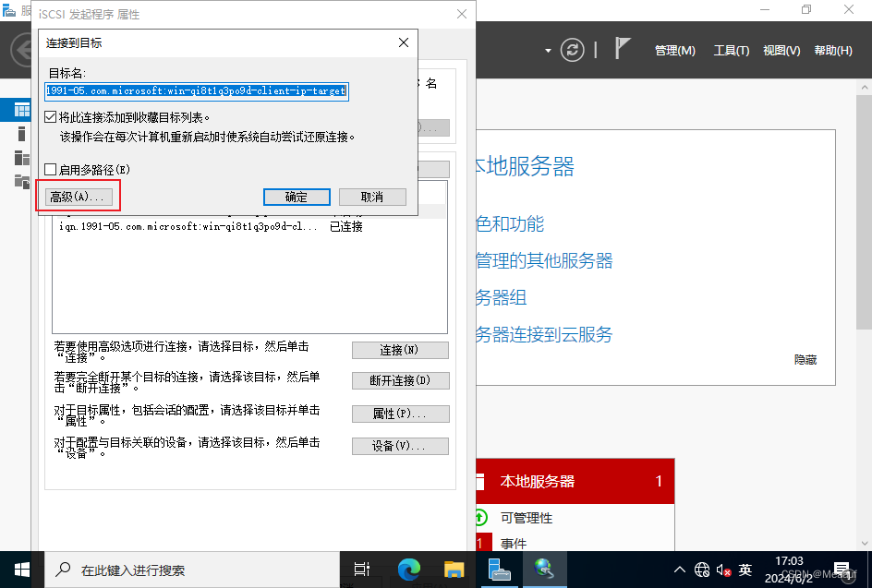Click the 务器组 link

point(501,297)
